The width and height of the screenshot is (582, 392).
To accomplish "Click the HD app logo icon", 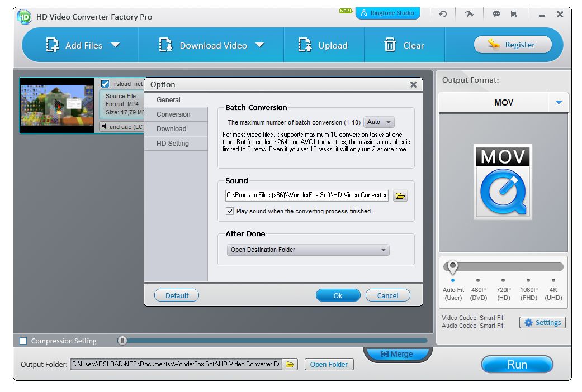I will click(25, 17).
